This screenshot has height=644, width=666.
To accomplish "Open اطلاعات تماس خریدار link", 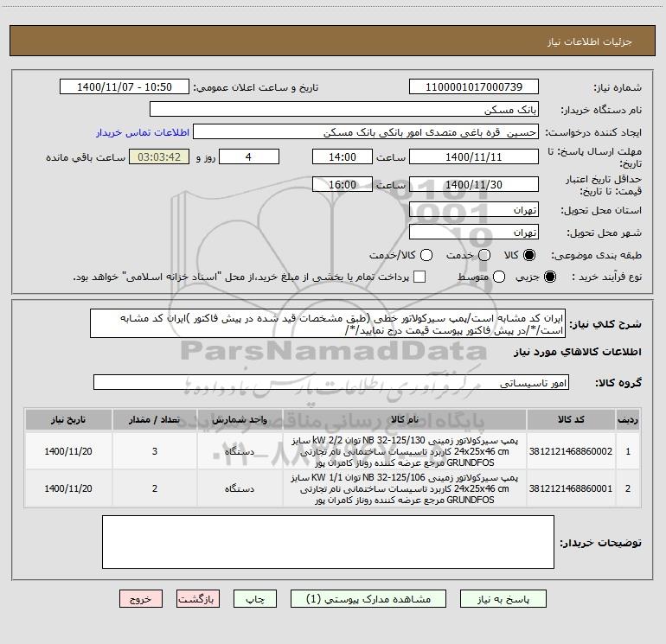I will [x=139, y=133].
